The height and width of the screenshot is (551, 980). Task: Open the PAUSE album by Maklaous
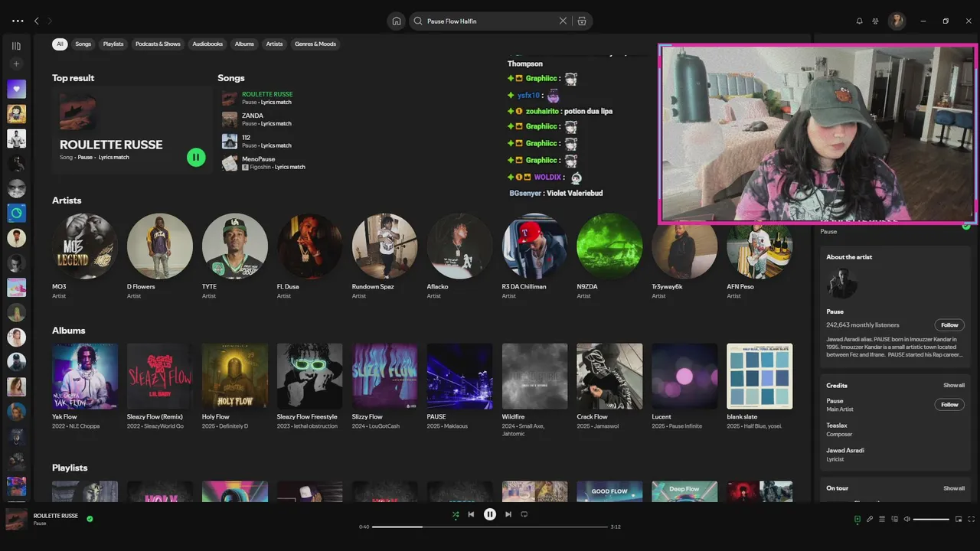[x=460, y=387]
